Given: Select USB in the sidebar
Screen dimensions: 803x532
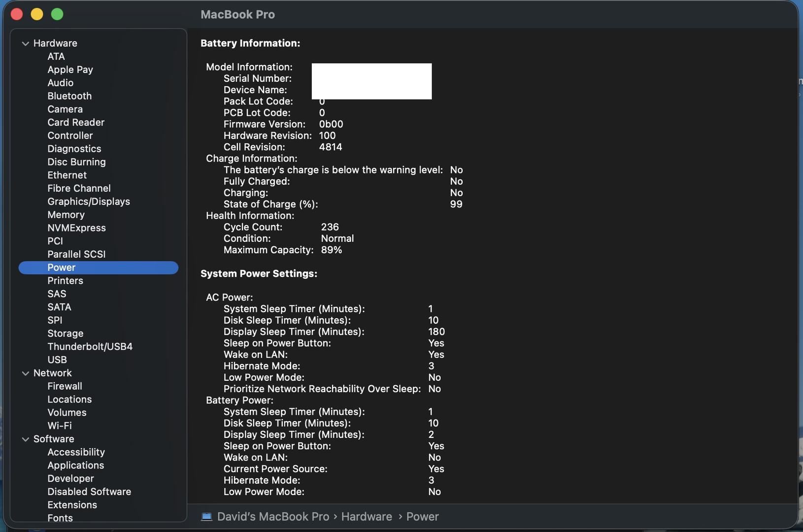Looking at the screenshot, I should (57, 360).
